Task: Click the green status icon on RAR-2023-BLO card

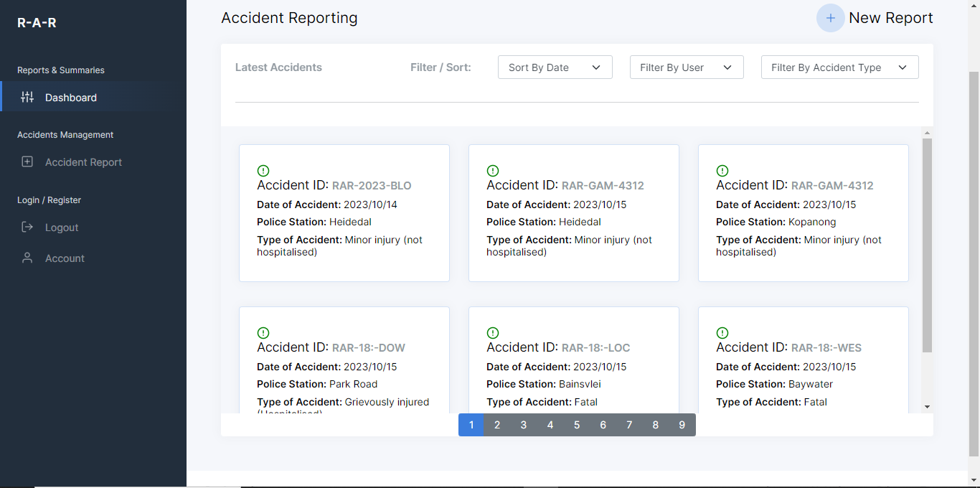Action: (x=263, y=171)
